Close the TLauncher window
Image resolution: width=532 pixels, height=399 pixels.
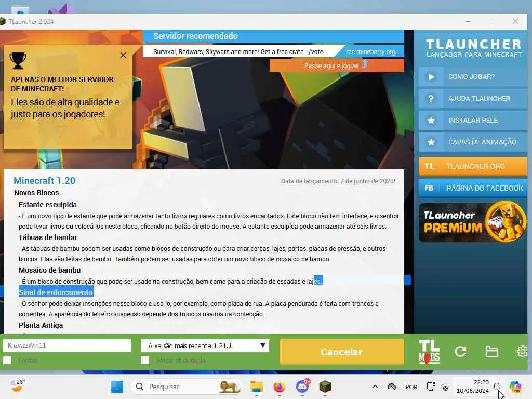coord(515,21)
